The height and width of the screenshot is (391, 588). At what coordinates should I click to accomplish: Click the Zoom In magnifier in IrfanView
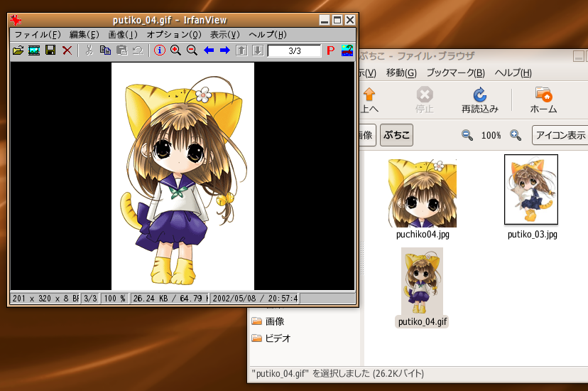[175, 50]
